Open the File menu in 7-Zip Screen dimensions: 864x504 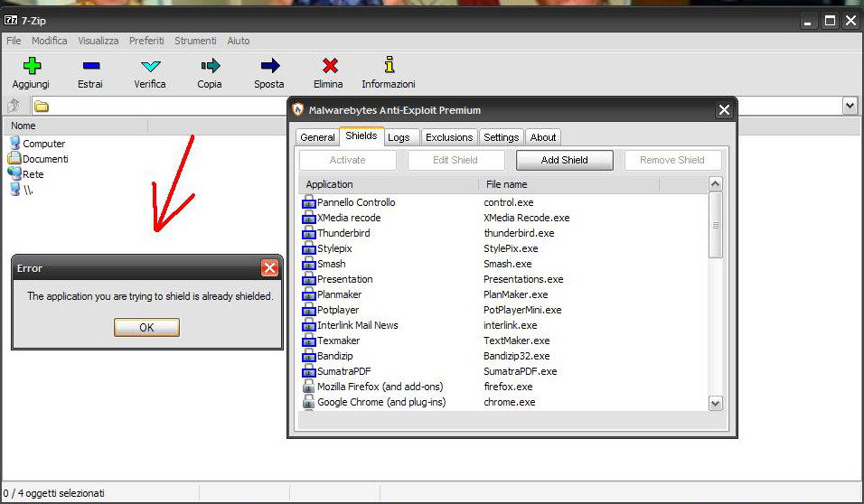[14, 41]
